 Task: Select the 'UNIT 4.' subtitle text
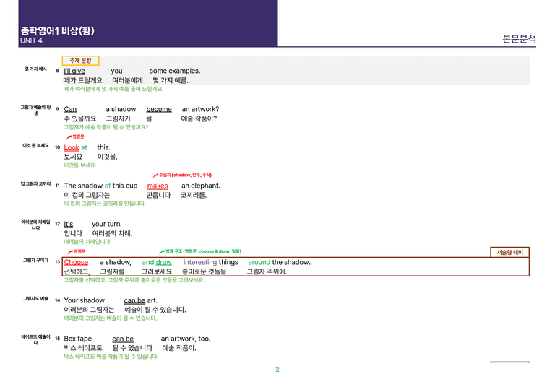tap(32, 40)
